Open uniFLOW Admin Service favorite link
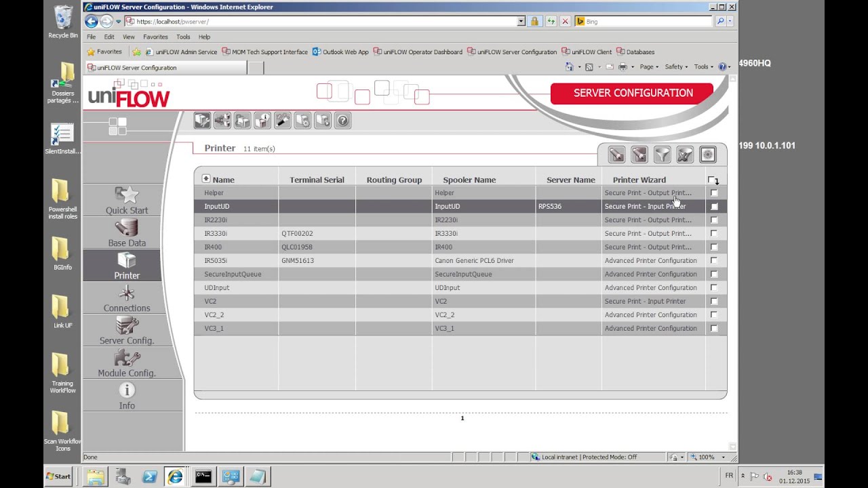Screen dimensions: 868x488 (181, 52)
